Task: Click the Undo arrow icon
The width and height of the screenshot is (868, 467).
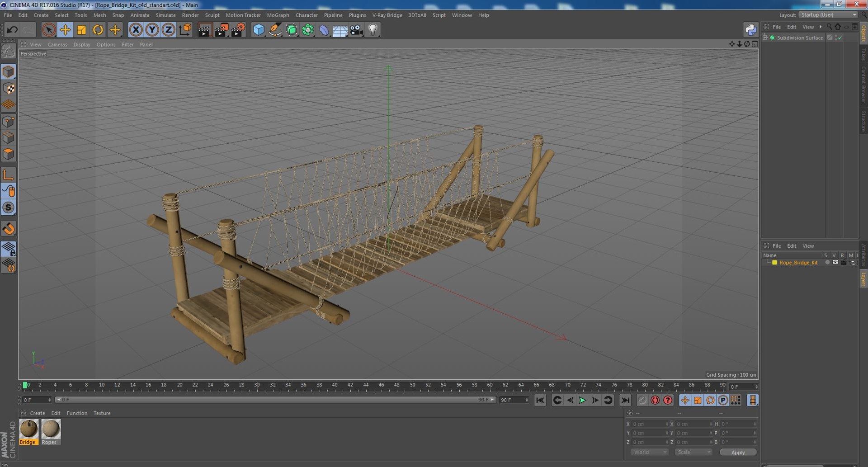Action: click(x=12, y=30)
